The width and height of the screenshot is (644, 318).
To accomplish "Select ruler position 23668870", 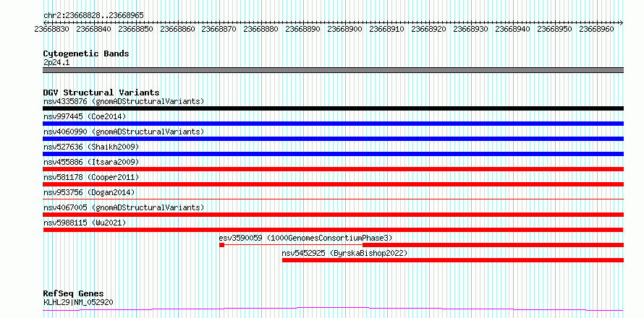I will pyautogui.click(x=219, y=29).
